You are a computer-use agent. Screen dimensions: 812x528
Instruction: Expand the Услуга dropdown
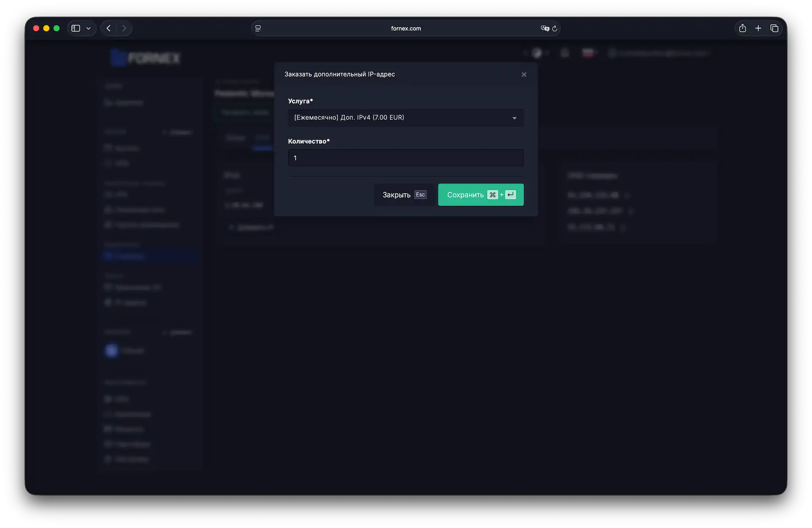click(x=406, y=118)
